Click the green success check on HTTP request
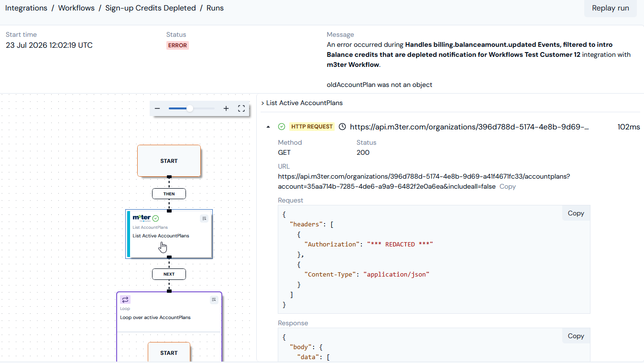This screenshot has height=363, width=644. pos(282,127)
